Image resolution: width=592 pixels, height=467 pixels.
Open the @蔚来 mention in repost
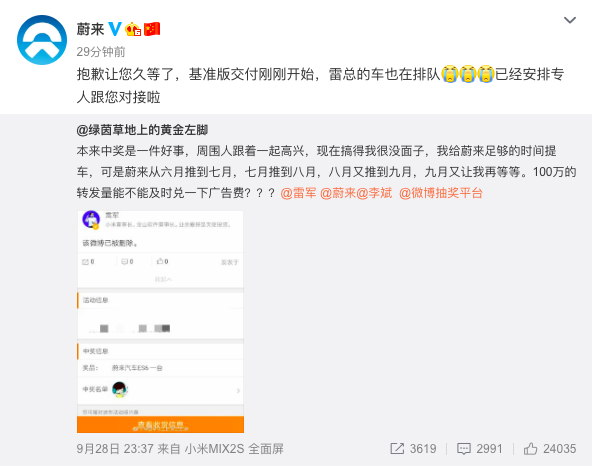click(x=338, y=193)
